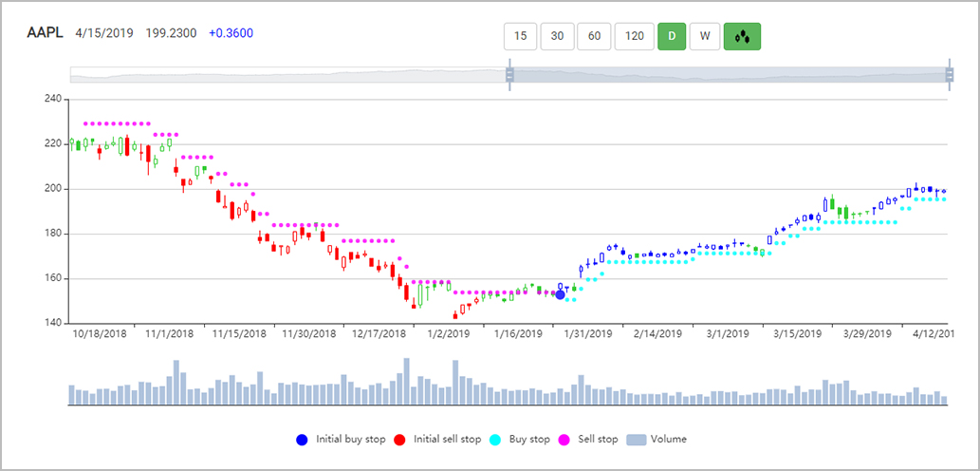Click the Initial sell stop red legend icon

click(399, 440)
